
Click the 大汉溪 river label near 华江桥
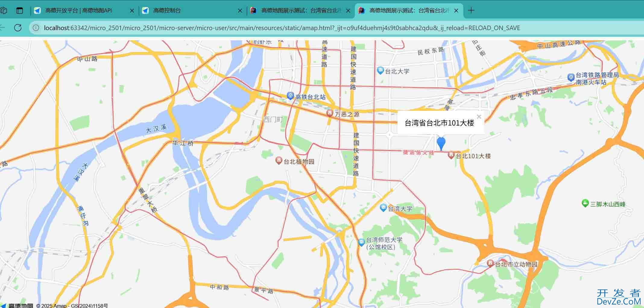point(156,129)
